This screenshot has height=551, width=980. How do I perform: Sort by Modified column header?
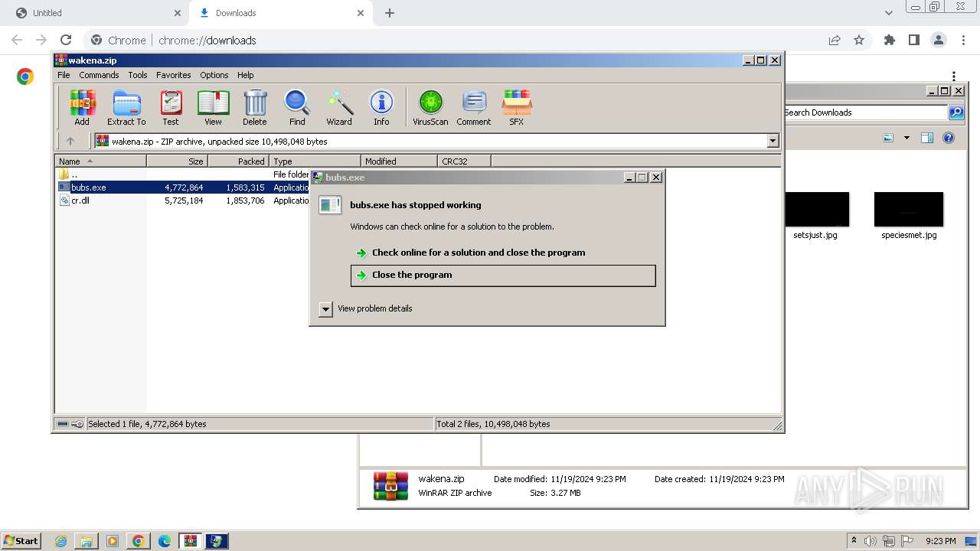[x=399, y=161]
